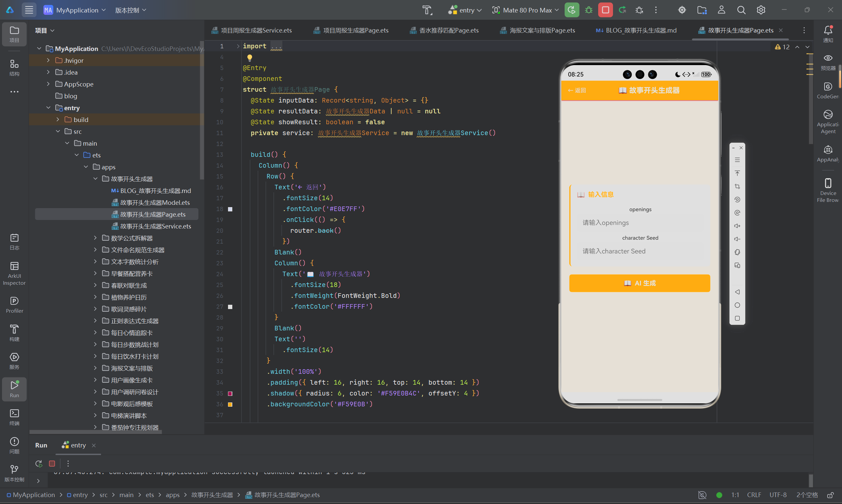Click the AI 生成 button in emulator
The image size is (842, 504).
pos(640,283)
